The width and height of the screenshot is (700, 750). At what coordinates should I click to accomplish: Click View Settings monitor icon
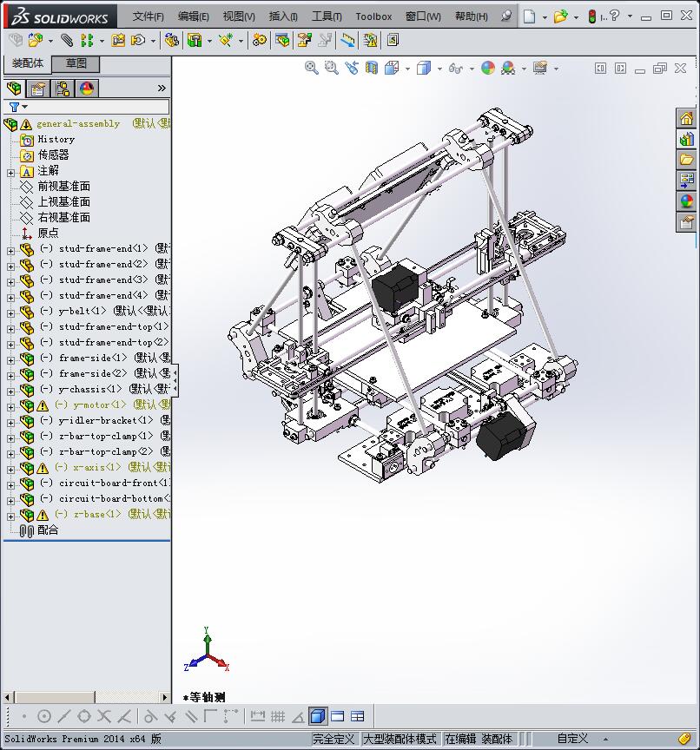[x=540, y=68]
